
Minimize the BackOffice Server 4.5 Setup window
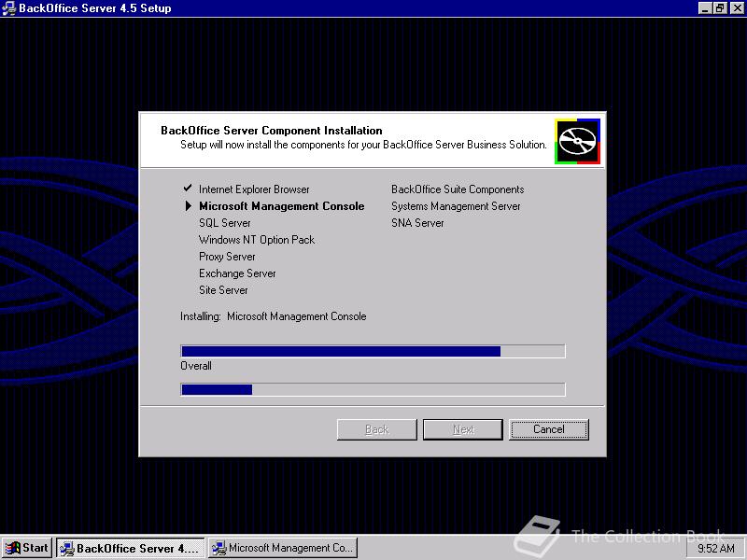[705, 8]
